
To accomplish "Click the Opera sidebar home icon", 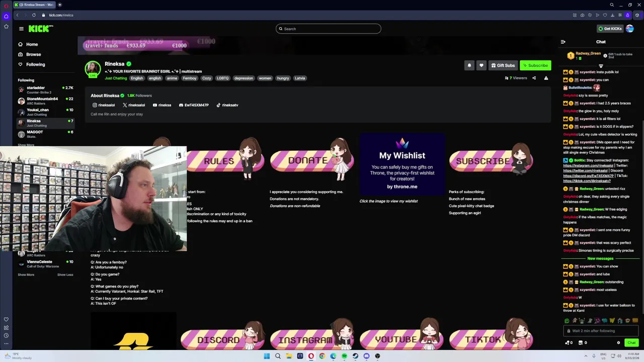I will pyautogui.click(x=6, y=17).
